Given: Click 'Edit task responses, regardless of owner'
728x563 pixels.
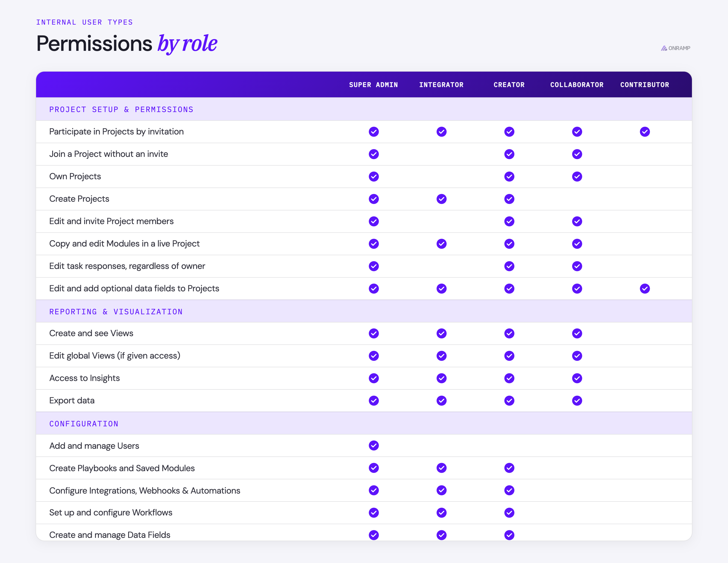Looking at the screenshot, I should pos(127,266).
